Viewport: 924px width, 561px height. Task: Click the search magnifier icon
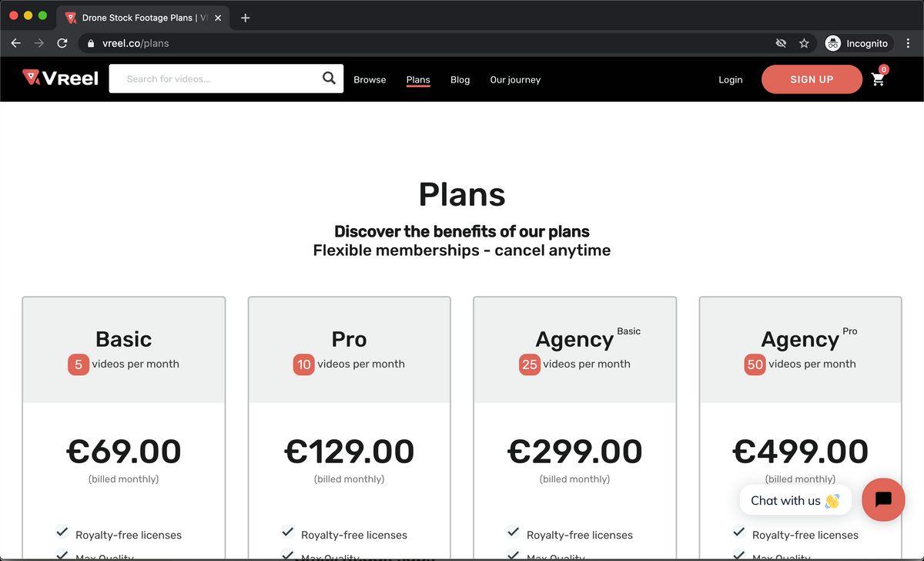point(329,78)
